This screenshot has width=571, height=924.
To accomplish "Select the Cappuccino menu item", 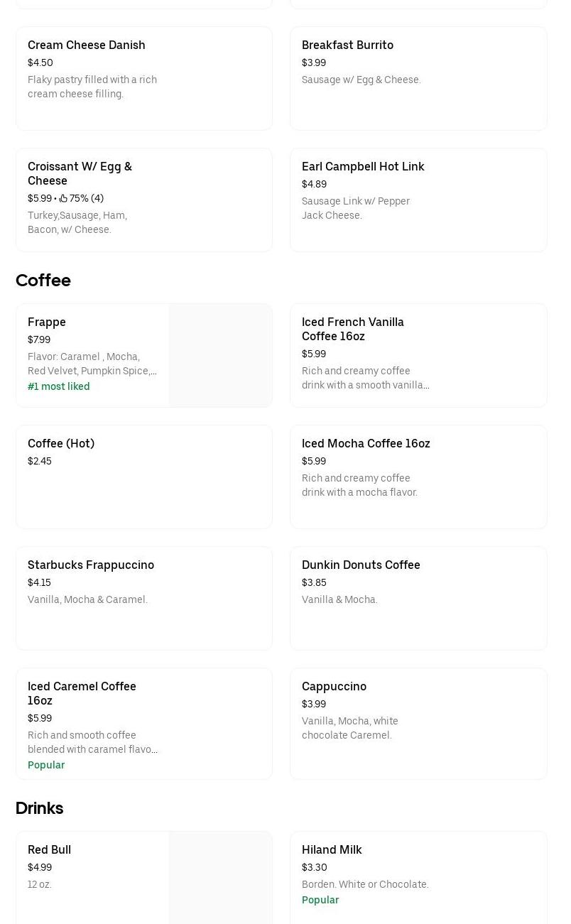I will click(418, 724).
